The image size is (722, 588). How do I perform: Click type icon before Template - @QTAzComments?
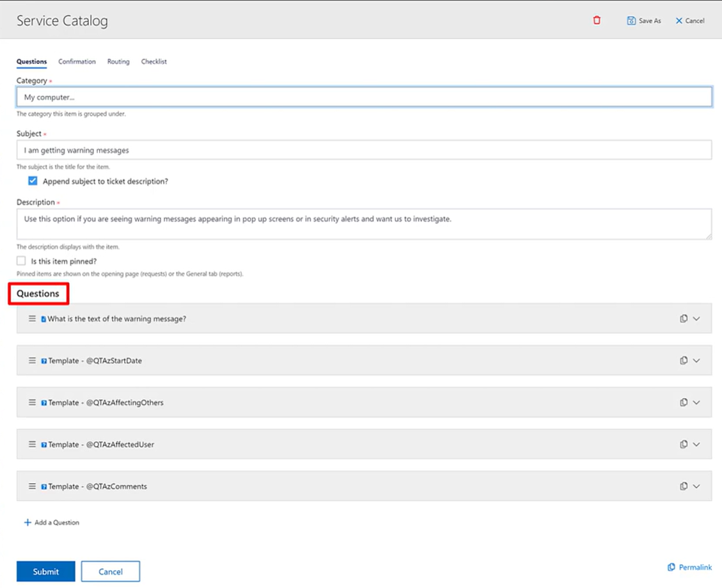point(43,487)
